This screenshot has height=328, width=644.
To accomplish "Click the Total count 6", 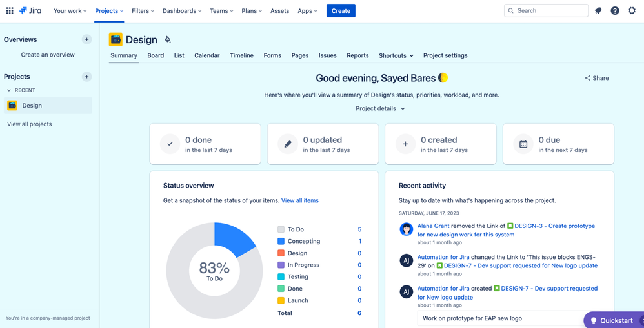I will tap(359, 313).
